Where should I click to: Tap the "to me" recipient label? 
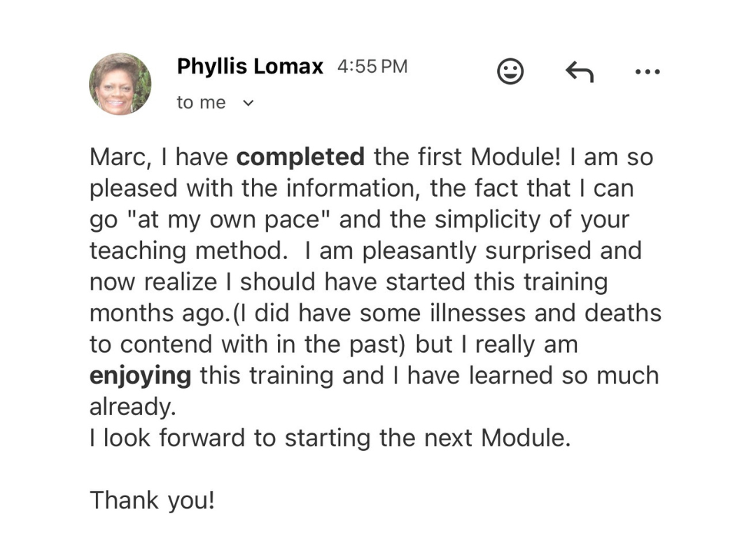click(201, 102)
